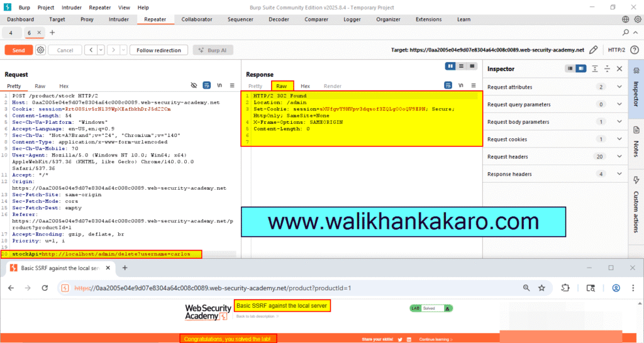Open the HTTP/2 protocol selector
The image size is (644, 343).
[616, 50]
